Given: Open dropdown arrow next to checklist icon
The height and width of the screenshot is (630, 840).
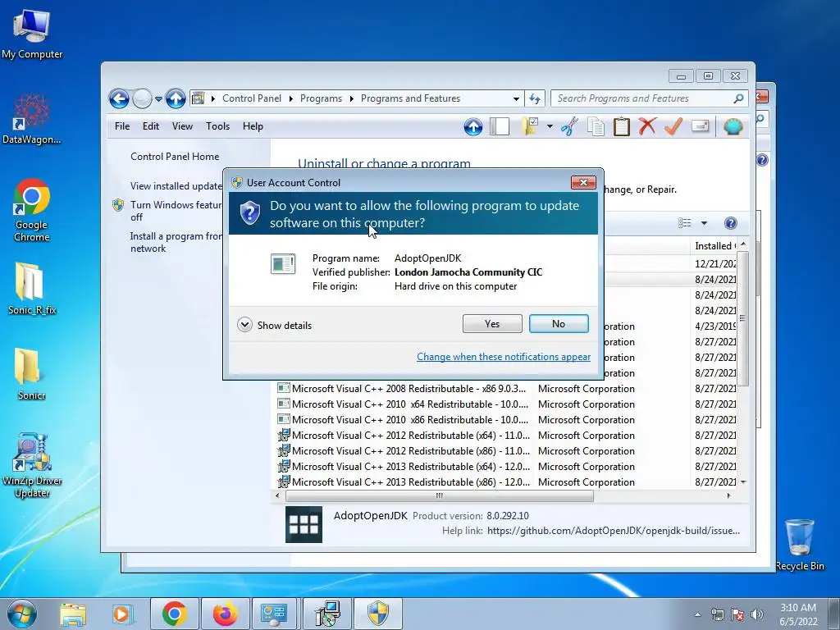Looking at the screenshot, I should [x=550, y=127].
